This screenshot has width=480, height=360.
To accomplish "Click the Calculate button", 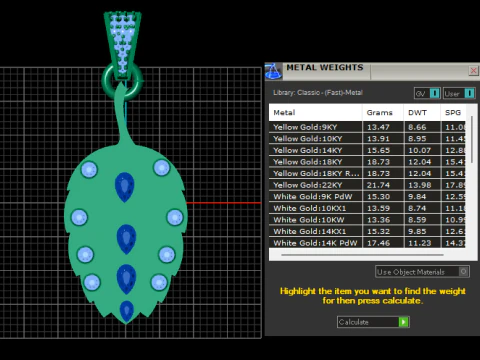I will pos(373,322).
